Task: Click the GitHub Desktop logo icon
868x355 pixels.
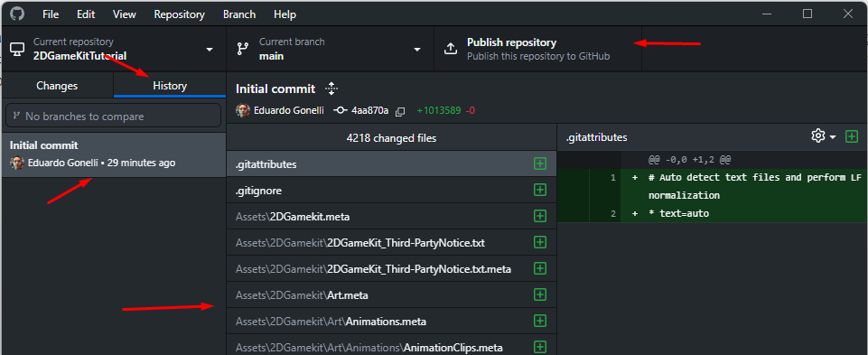Action: point(18,14)
